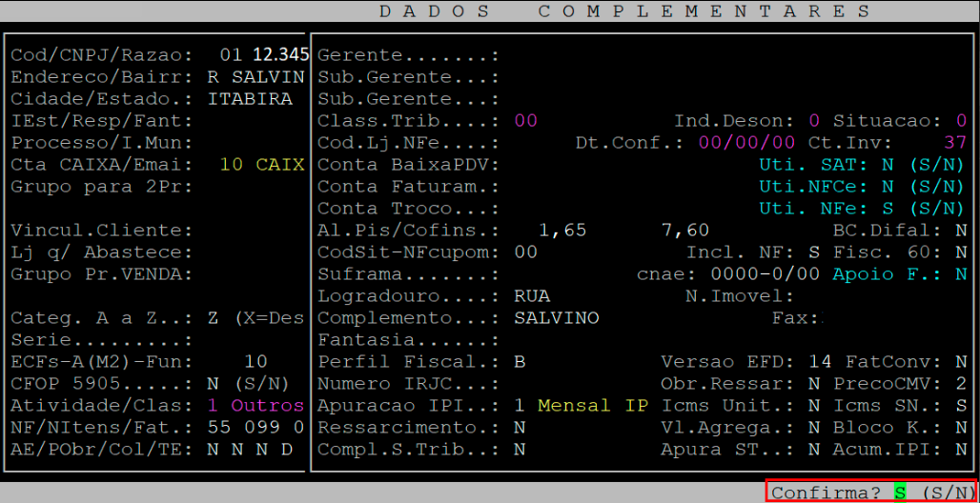Click the Processo/I.Mun label
This screenshot has height=503, width=980.
tap(102, 143)
